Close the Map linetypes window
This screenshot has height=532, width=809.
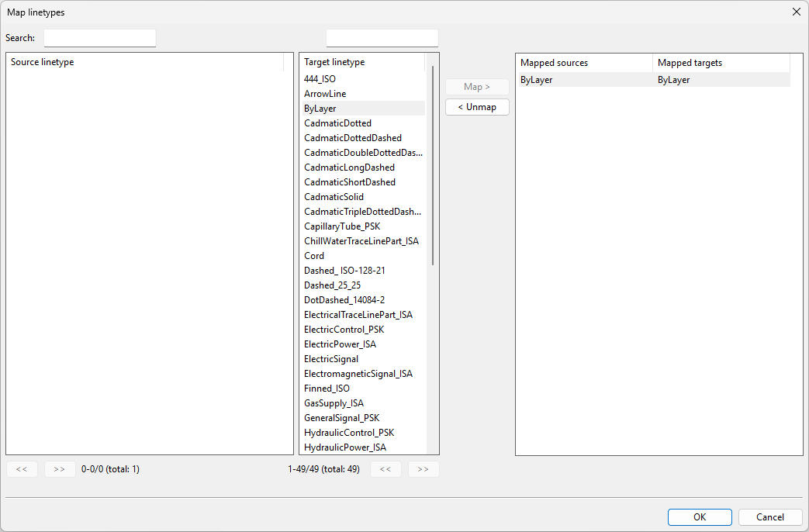pos(796,12)
